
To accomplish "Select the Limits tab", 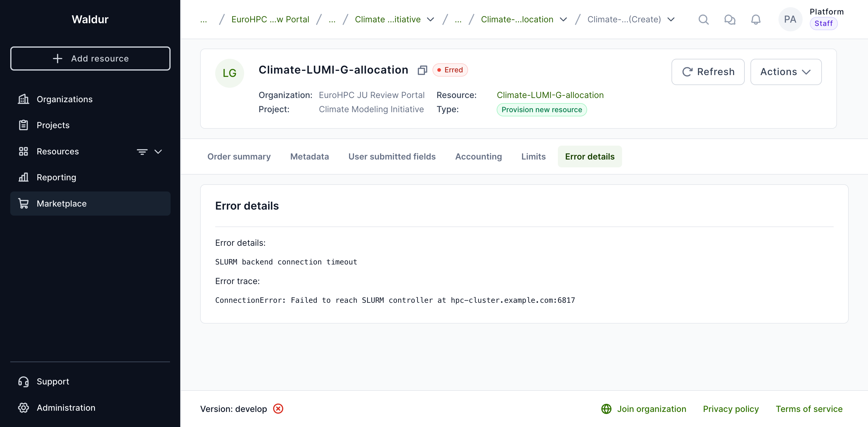I will (x=533, y=157).
